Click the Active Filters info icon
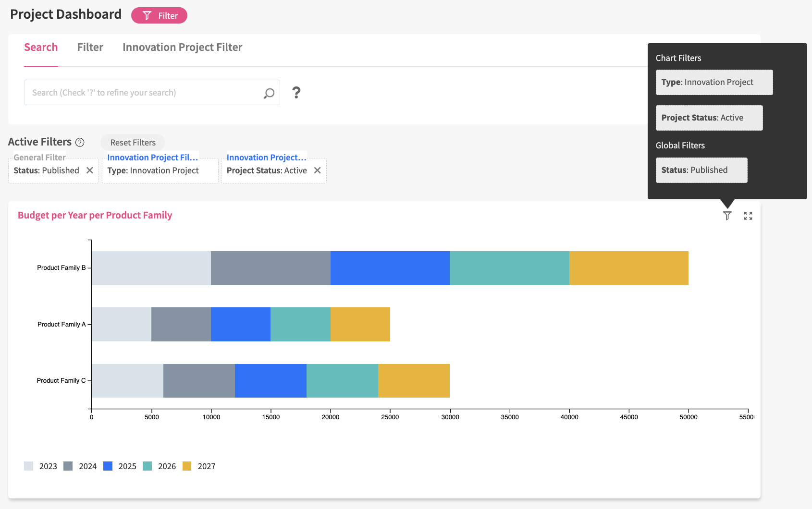Image resolution: width=812 pixels, height=509 pixels. (80, 142)
